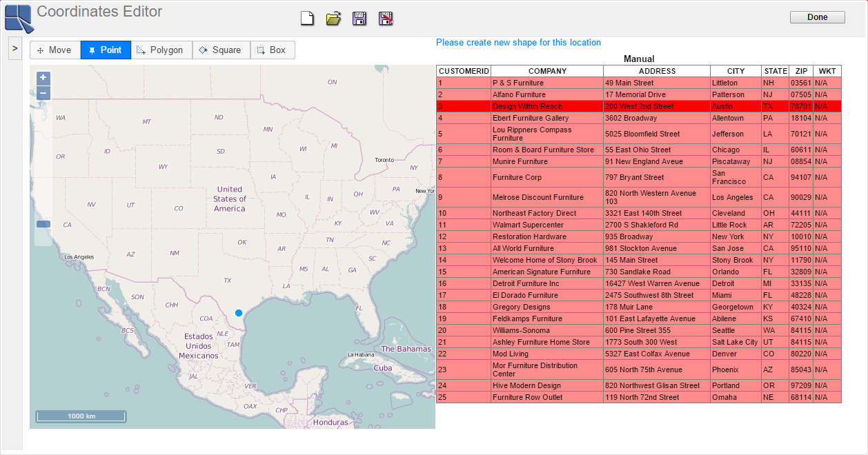Click the Manual table title
This screenshot has width=868, height=455.
(x=639, y=59)
